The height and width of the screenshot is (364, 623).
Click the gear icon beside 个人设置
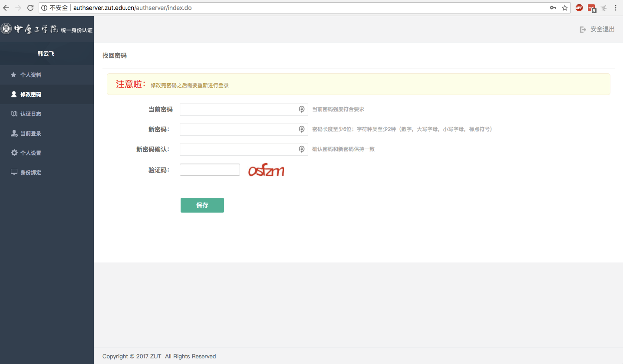[x=14, y=153]
